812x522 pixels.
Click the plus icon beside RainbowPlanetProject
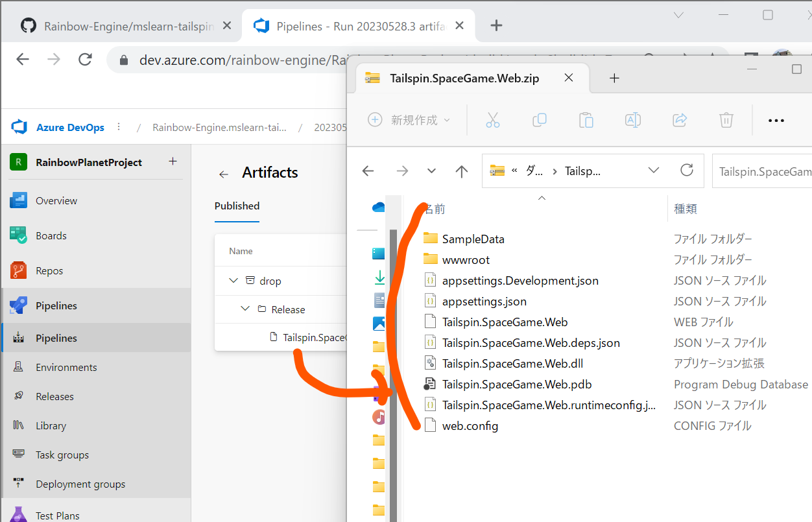pyautogui.click(x=173, y=161)
